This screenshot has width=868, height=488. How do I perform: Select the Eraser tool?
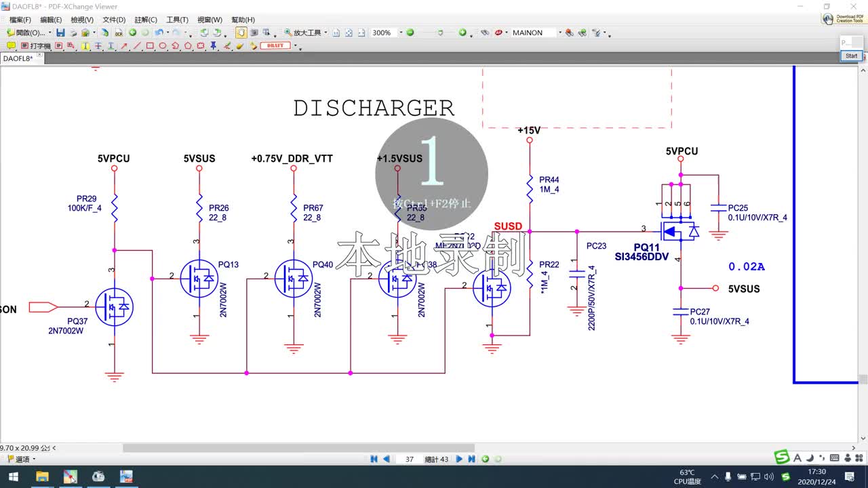pyautogui.click(x=240, y=45)
